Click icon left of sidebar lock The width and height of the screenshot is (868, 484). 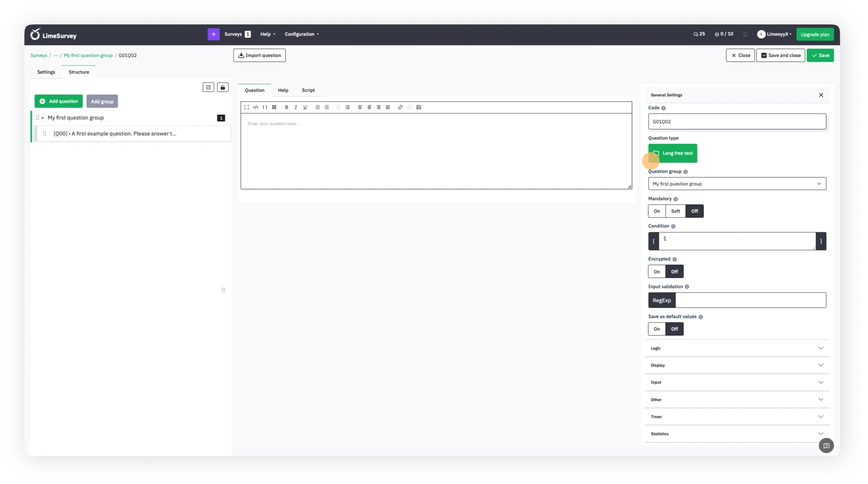(x=208, y=87)
